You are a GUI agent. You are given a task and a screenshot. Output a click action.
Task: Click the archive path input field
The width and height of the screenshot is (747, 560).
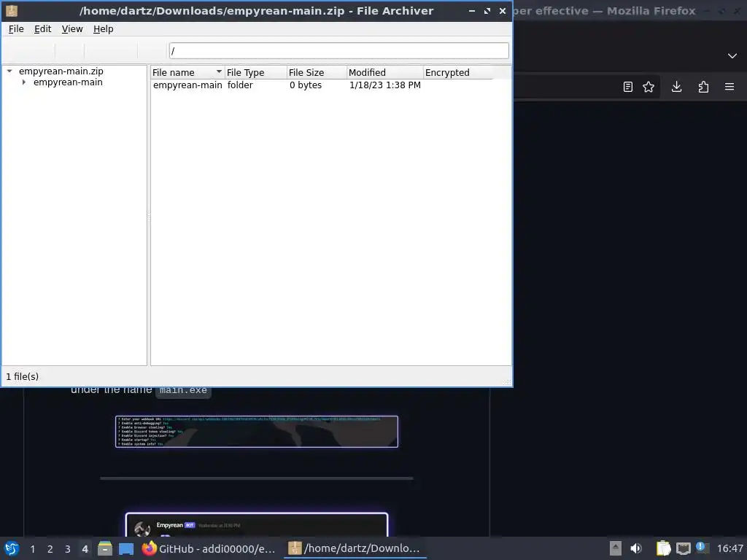(x=338, y=50)
